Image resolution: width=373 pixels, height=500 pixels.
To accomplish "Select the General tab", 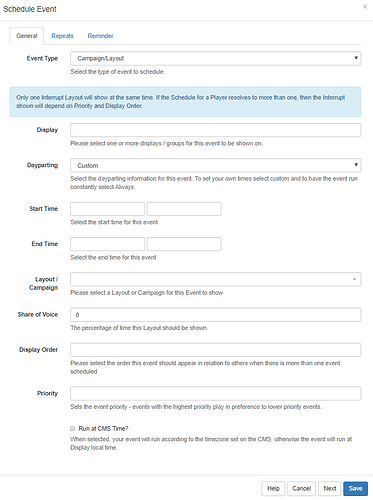I will (27, 36).
